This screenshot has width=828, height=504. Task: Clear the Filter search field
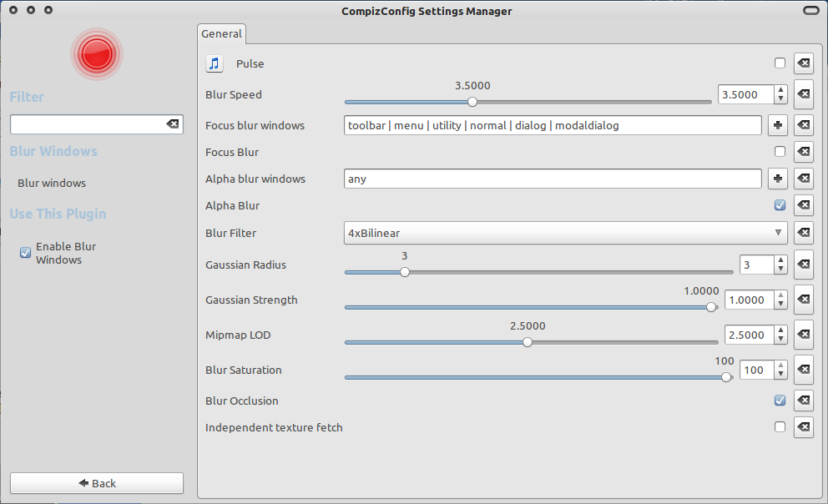tap(173, 124)
